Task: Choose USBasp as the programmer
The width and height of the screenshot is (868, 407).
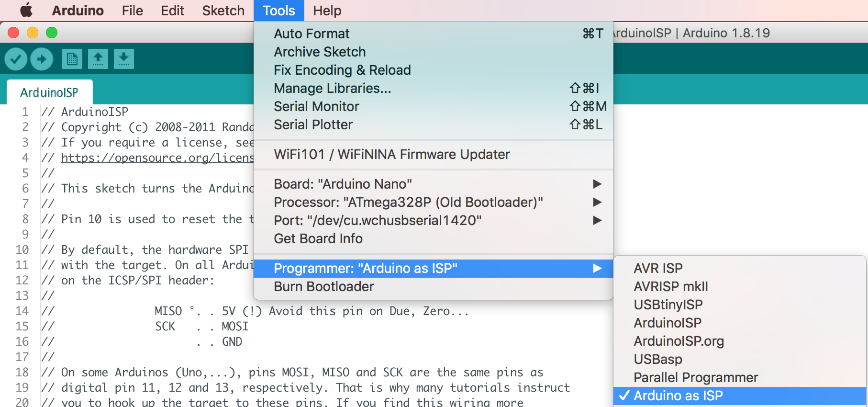Action: coord(658,360)
